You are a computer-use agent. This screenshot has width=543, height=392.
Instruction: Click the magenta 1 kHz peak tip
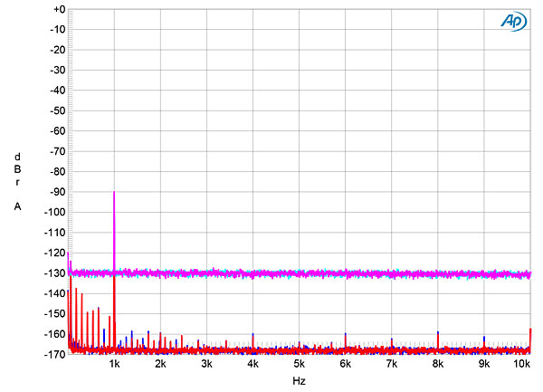coord(114,193)
